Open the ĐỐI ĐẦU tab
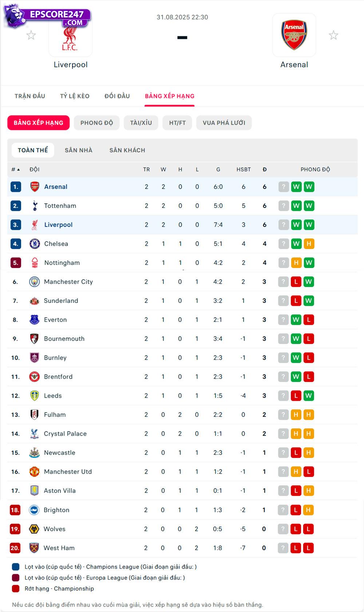Image resolution: width=364 pixels, height=612 pixels. (x=117, y=96)
